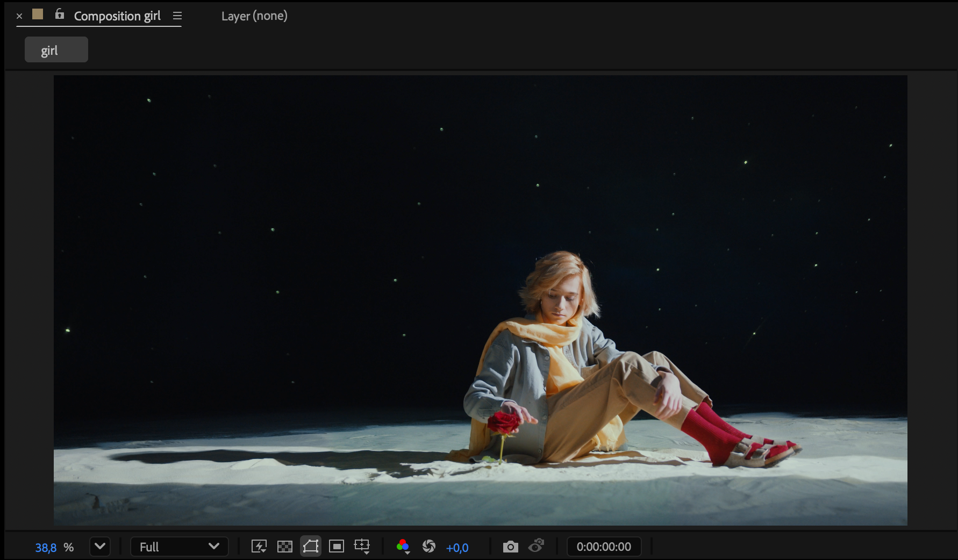The width and height of the screenshot is (958, 560).
Task: Open the Full resolution dropdown
Action: click(x=179, y=547)
